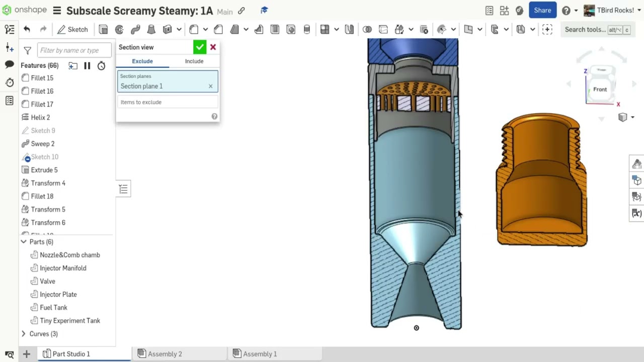
Task: Click the blue Share button
Action: point(542,11)
